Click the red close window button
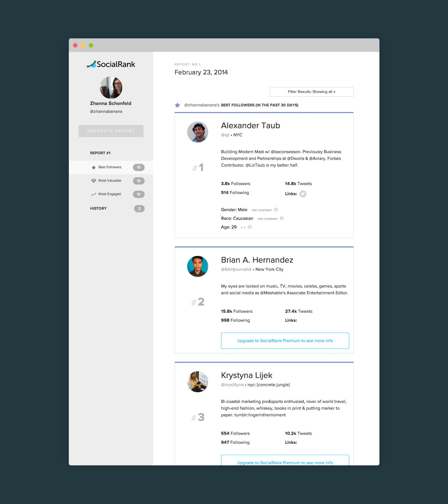 75,45
